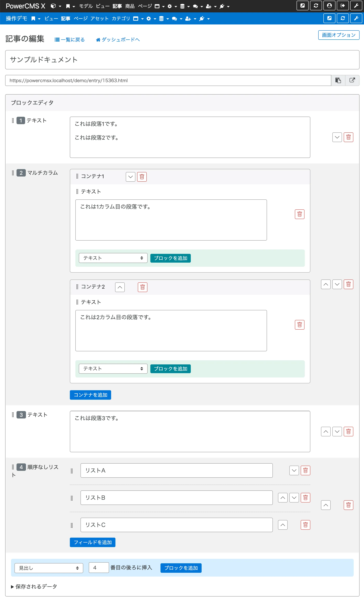The height and width of the screenshot is (601, 364).
Task: Move リストB item up
Action: pos(283,498)
